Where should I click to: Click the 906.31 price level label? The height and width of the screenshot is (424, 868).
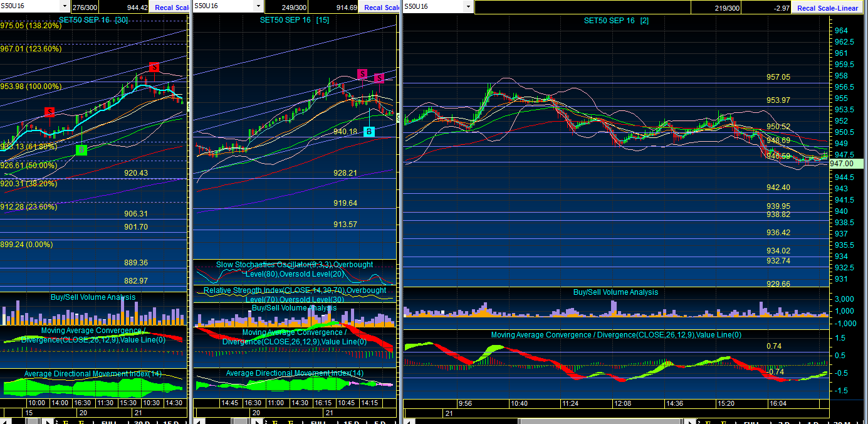[136, 214]
